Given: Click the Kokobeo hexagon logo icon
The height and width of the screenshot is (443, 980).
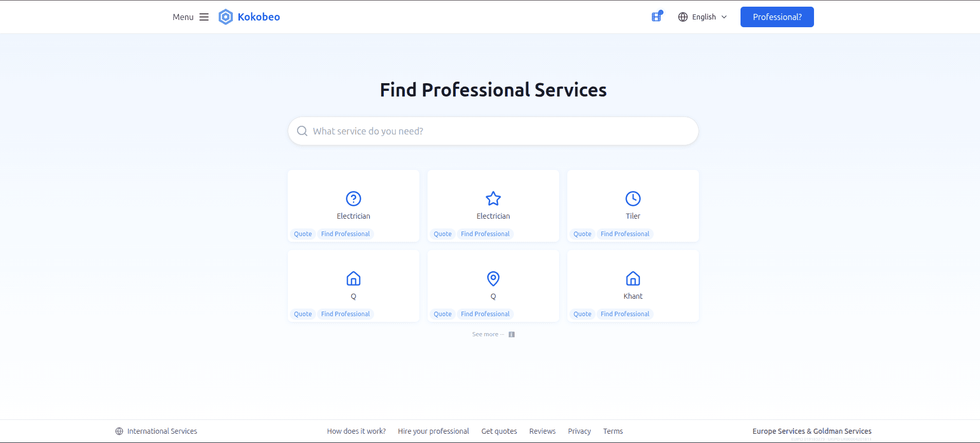Looking at the screenshot, I should (226, 17).
